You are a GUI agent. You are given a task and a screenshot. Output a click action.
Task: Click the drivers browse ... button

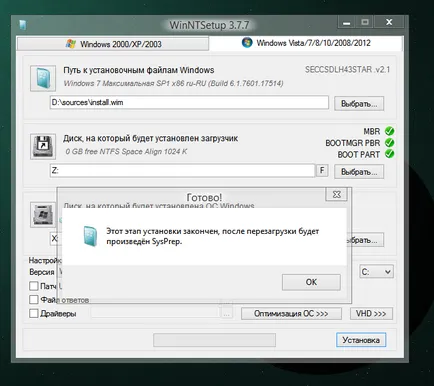(227, 314)
